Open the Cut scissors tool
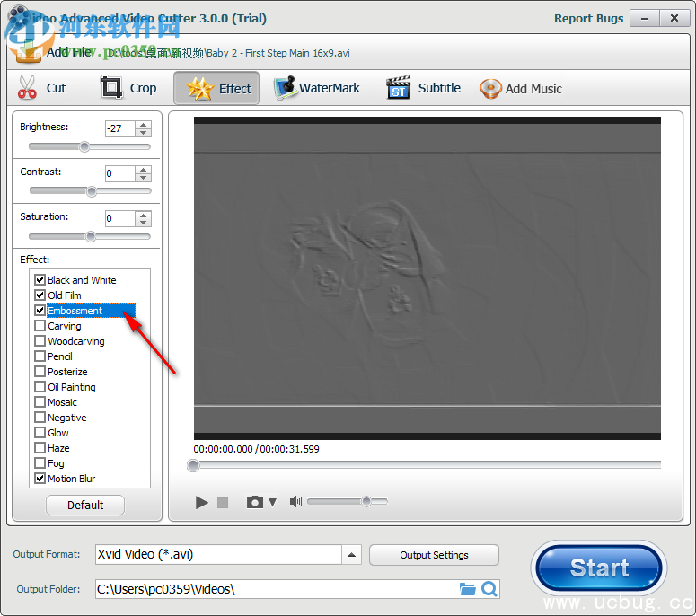Viewport: 696px width, 616px height. click(x=42, y=88)
